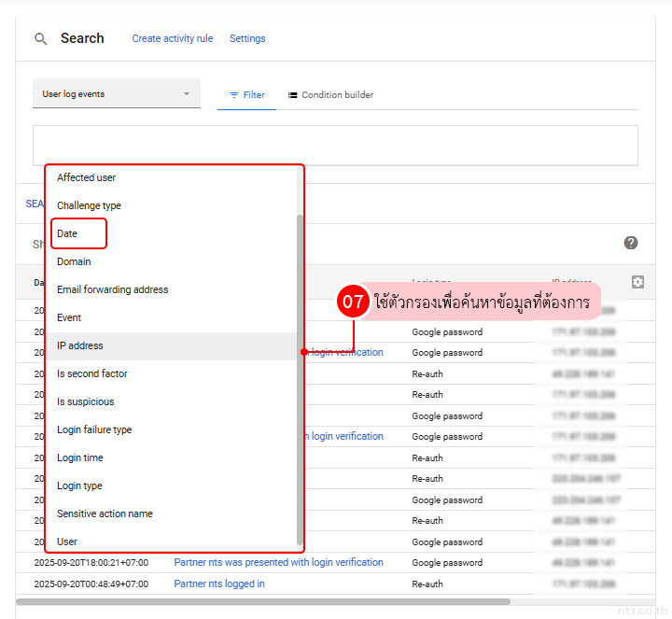Select Date from the filter list
The height and width of the screenshot is (619, 672).
[67, 233]
